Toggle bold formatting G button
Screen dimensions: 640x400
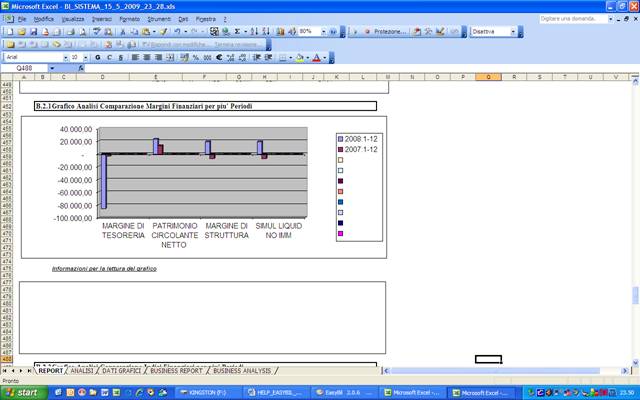click(97, 58)
